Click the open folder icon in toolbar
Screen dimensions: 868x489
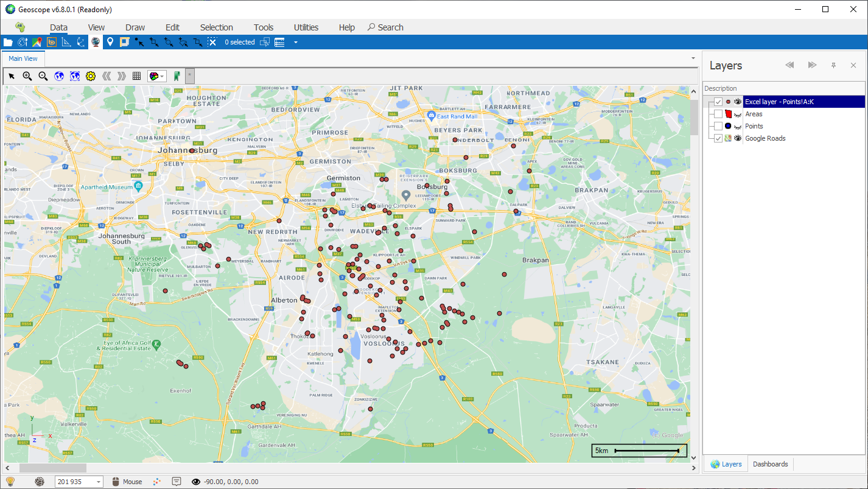point(8,42)
